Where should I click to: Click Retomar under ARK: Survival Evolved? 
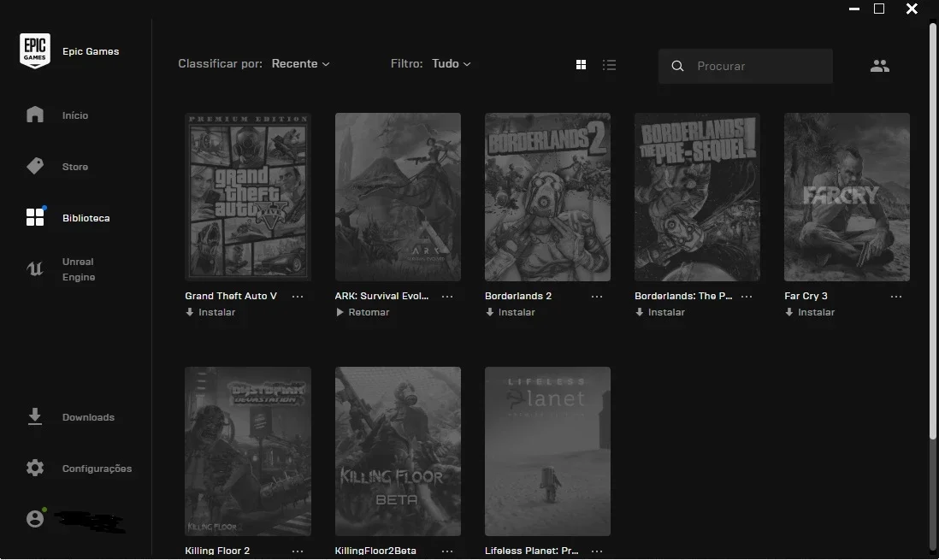point(363,312)
